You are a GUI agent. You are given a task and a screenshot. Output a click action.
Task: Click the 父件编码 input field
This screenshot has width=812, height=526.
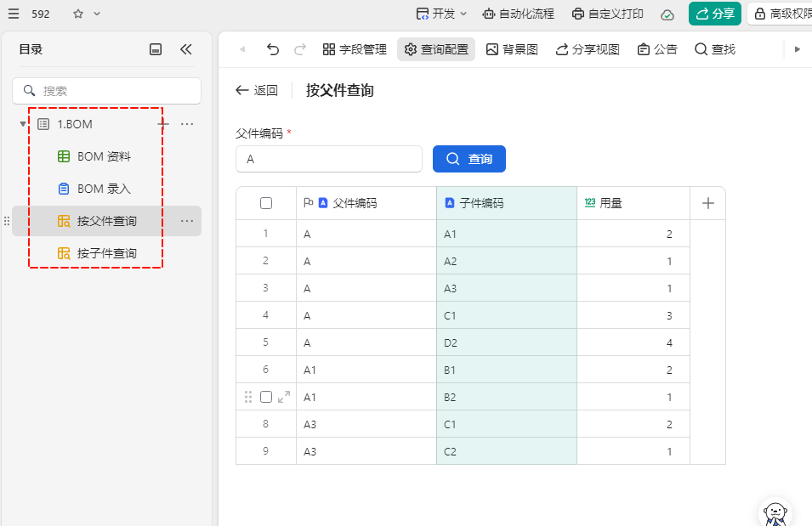329,159
